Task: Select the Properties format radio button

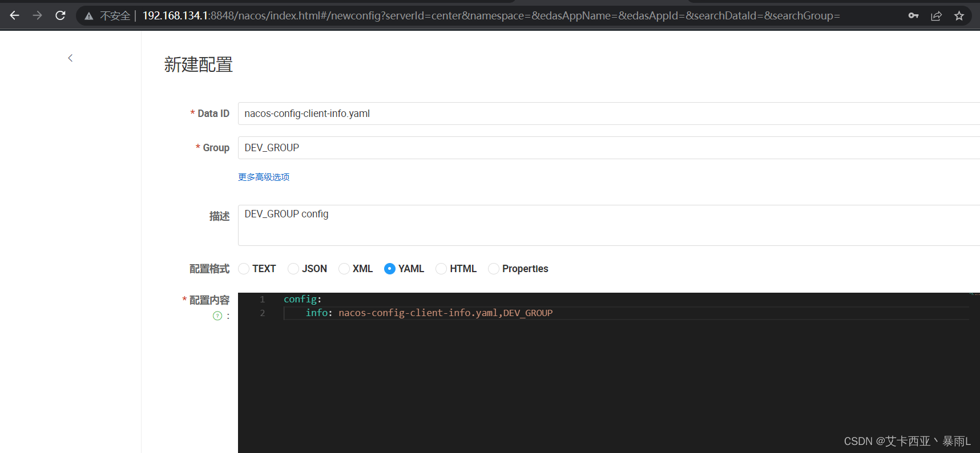Action: (494, 269)
